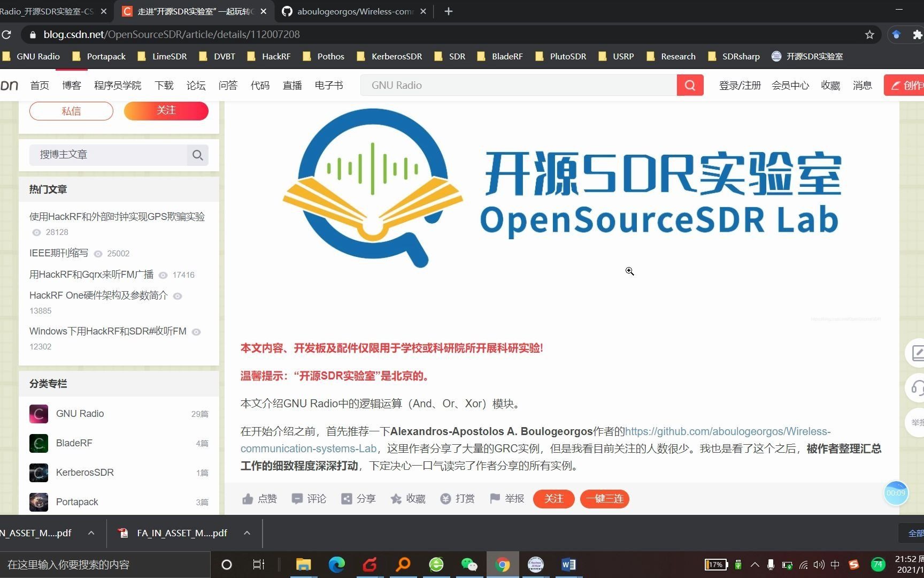The height and width of the screenshot is (578, 924).
Task: Open the 论坛 menu item
Action: click(196, 85)
